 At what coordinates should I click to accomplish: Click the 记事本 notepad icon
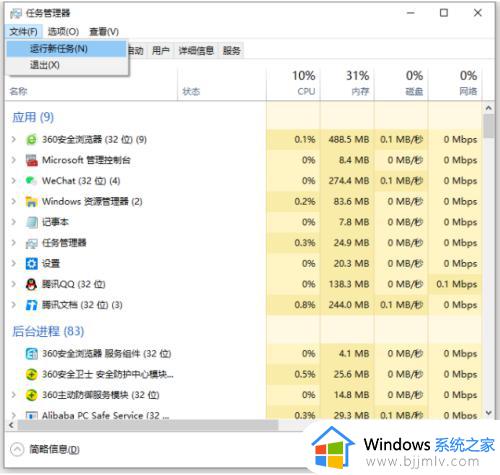click(x=31, y=222)
